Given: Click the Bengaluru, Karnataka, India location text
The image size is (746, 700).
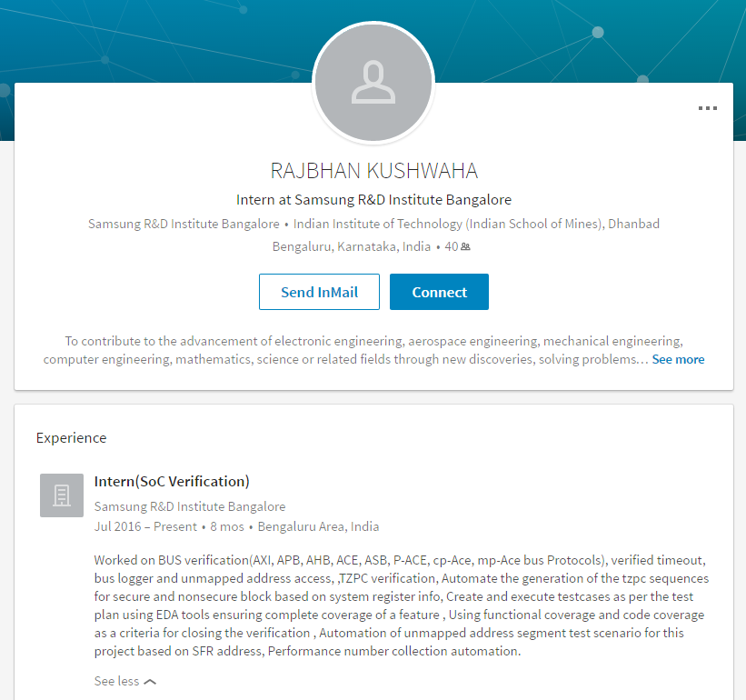Looking at the screenshot, I should (x=352, y=246).
